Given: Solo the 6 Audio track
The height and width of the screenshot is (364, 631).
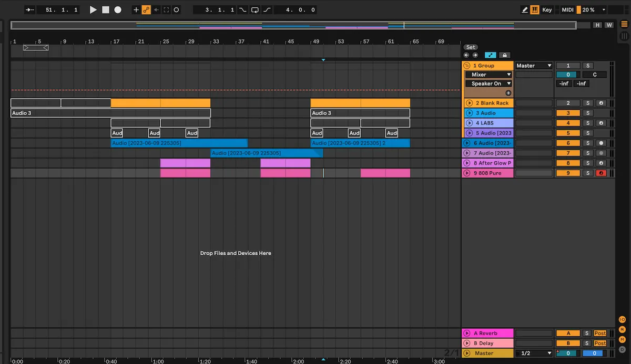Looking at the screenshot, I should point(588,143).
